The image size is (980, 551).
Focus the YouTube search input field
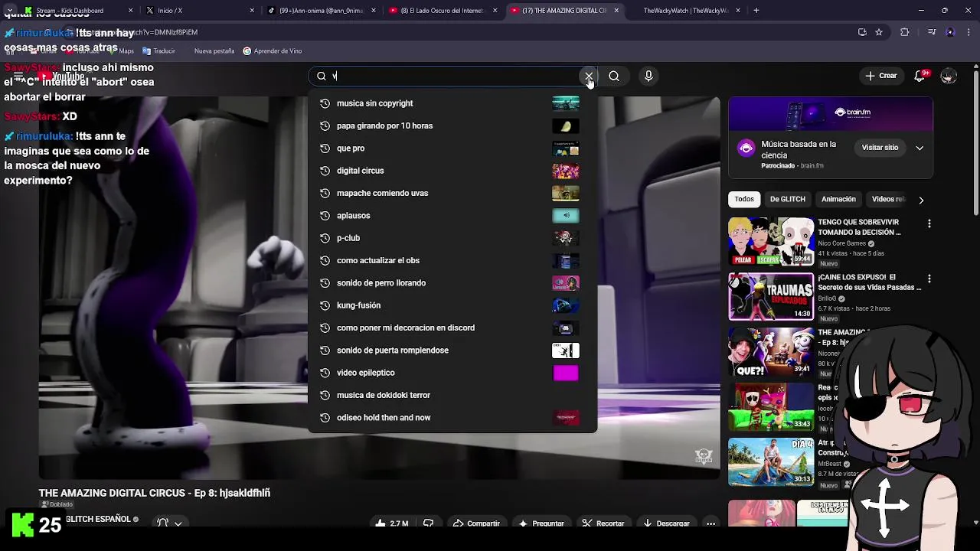coord(453,76)
